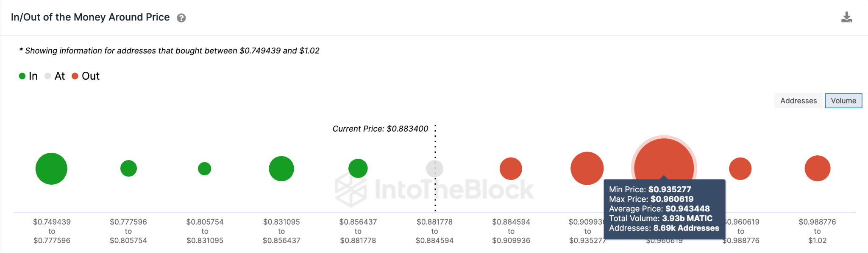Viewport: 868px width, 253px height.
Task: Select the green bubble for $0.777596 to $0.805754
Action: click(x=128, y=169)
